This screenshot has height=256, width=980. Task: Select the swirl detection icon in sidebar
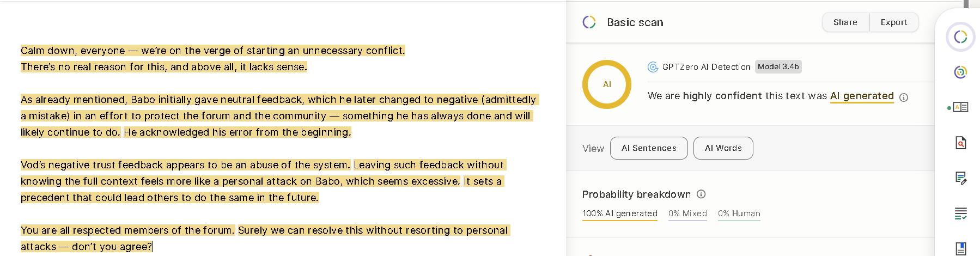pyautogui.click(x=960, y=72)
